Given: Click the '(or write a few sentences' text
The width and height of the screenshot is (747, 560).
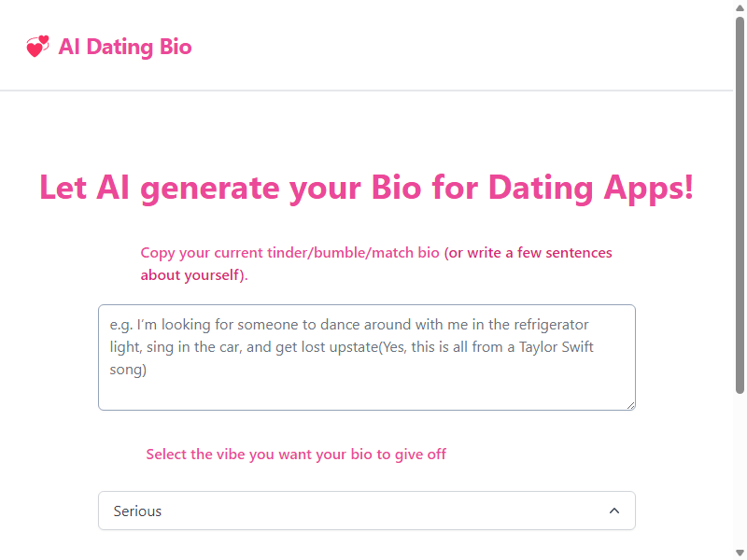Looking at the screenshot, I should [x=528, y=252].
